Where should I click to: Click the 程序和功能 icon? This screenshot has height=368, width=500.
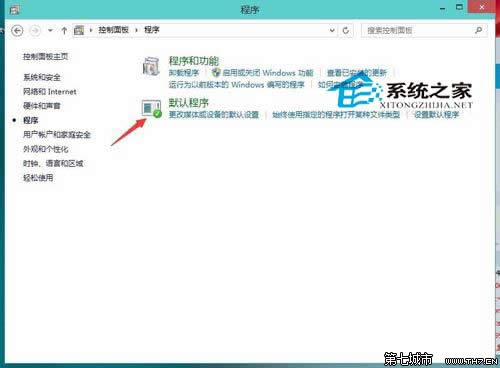151,66
